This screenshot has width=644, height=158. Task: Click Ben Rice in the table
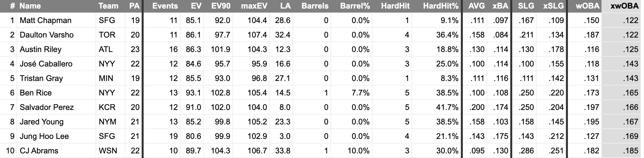36,93
